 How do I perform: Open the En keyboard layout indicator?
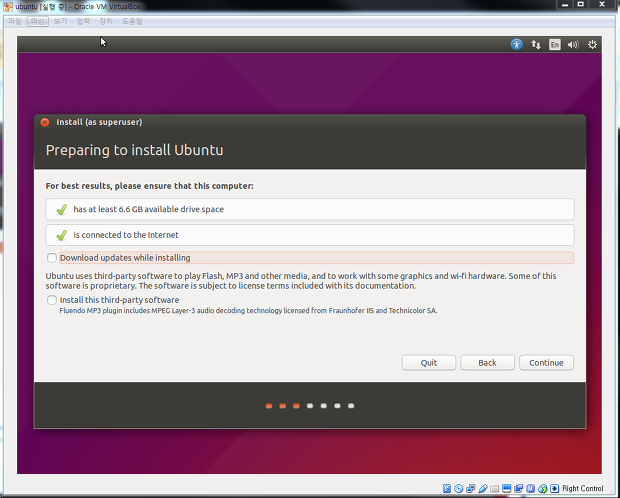click(555, 44)
